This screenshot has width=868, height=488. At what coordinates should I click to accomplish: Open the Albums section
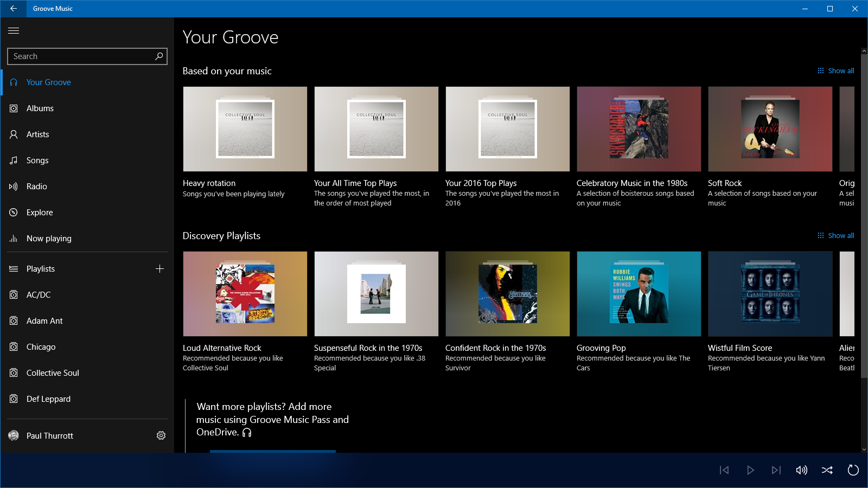click(x=87, y=108)
